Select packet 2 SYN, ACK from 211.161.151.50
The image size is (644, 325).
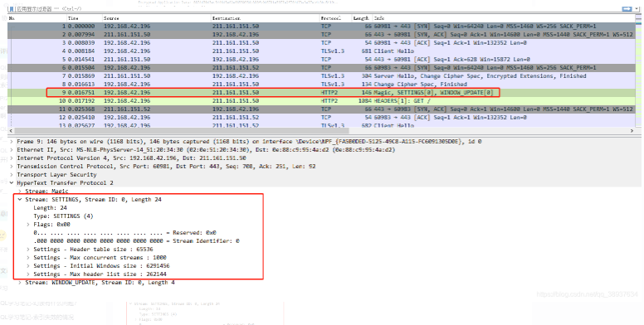(321, 35)
